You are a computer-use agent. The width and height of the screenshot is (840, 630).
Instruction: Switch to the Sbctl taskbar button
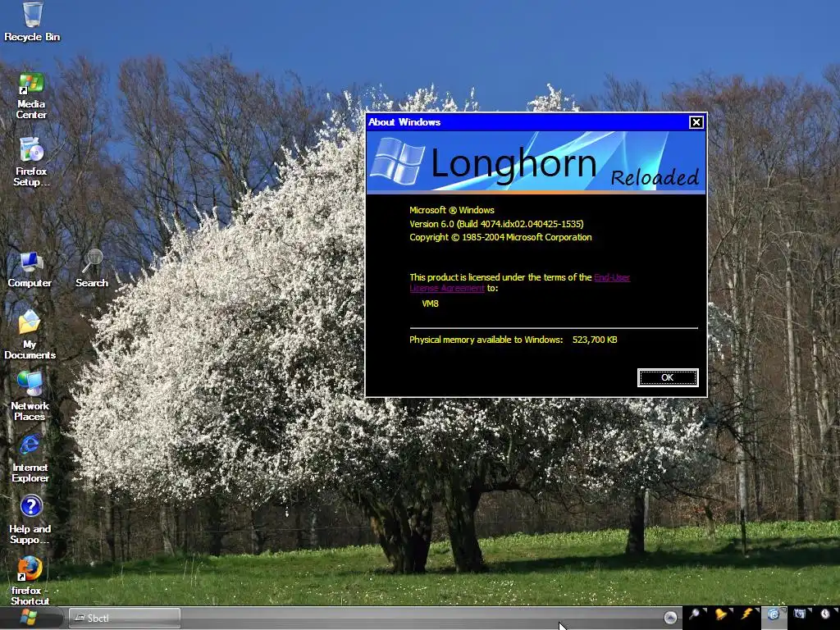[125, 618]
